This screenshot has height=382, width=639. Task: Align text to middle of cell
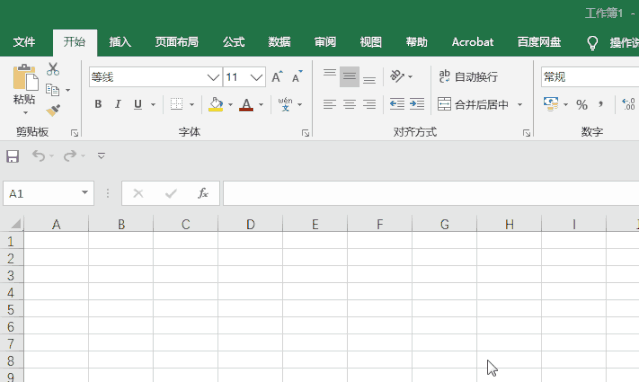[x=349, y=77]
